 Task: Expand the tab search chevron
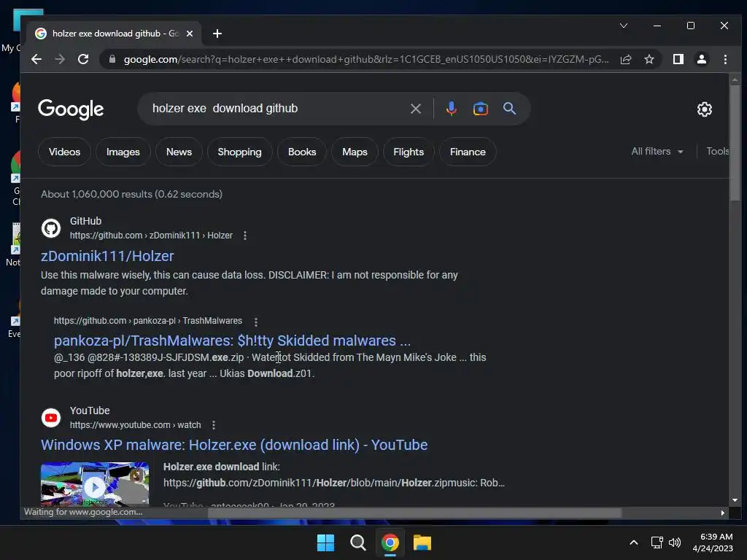coord(624,26)
